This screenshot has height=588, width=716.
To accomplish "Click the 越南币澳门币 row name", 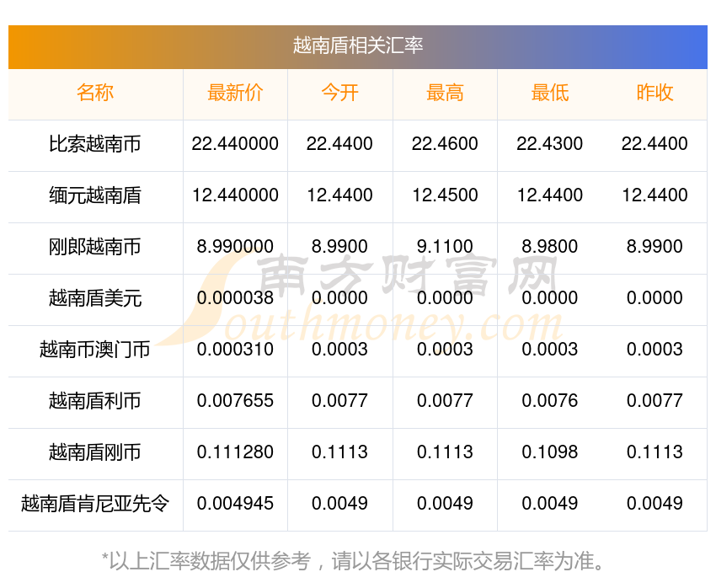I will (95, 350).
